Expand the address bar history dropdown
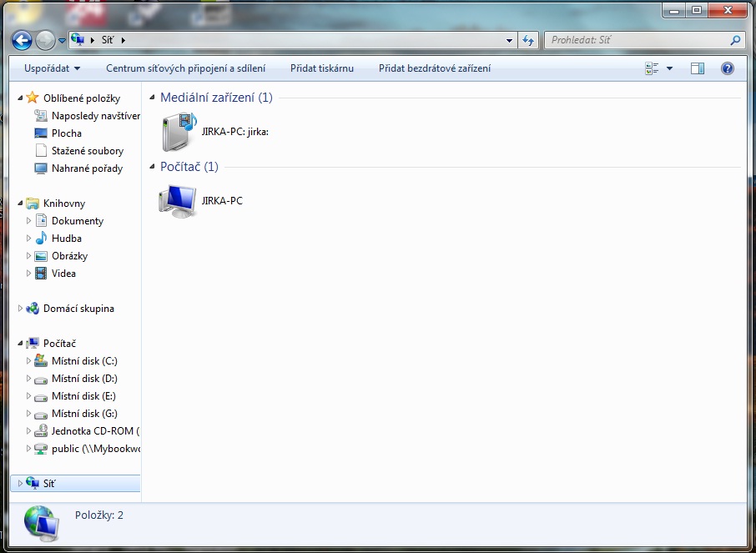The width and height of the screenshot is (756, 553). pyautogui.click(x=510, y=40)
